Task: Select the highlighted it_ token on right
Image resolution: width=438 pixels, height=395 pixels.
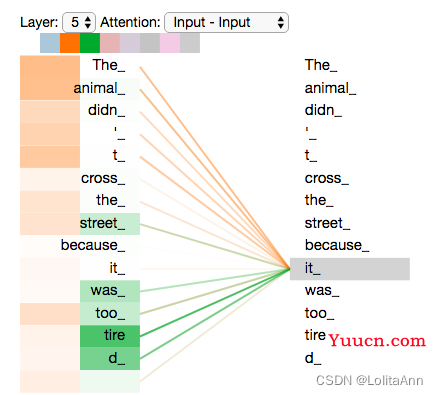Action: point(350,269)
